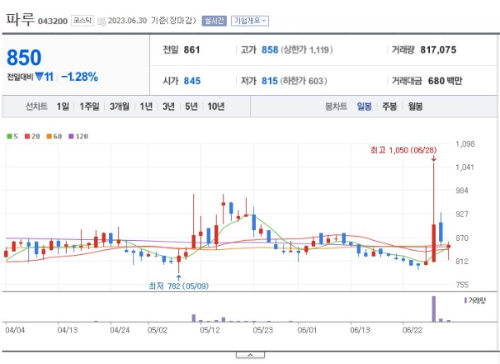The image size is (500, 364).
Task: Click the 하한가 603 text
Action: (x=304, y=81)
